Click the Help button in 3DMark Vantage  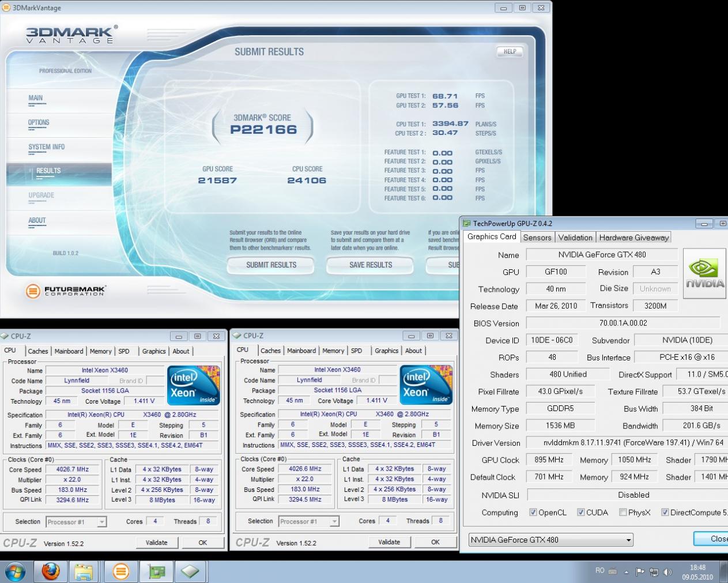coord(510,51)
